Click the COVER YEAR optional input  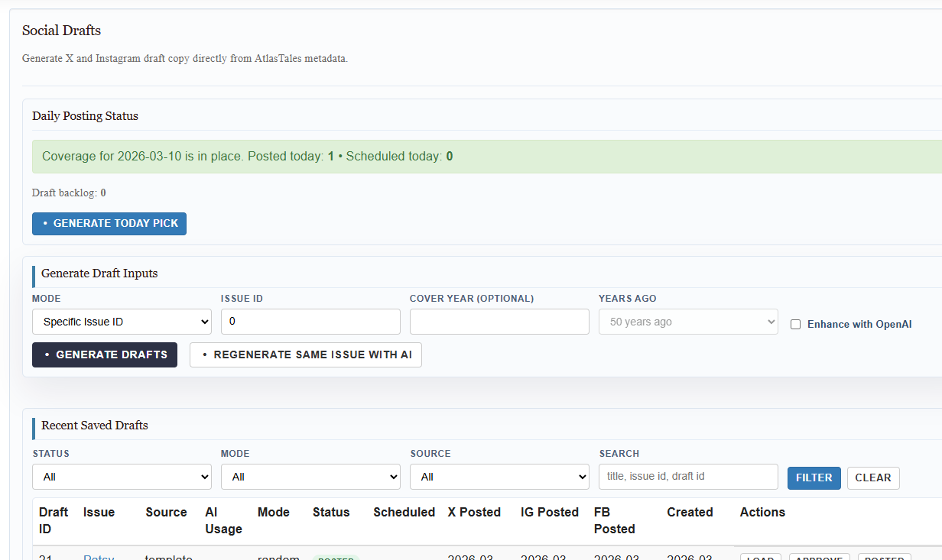click(x=499, y=321)
